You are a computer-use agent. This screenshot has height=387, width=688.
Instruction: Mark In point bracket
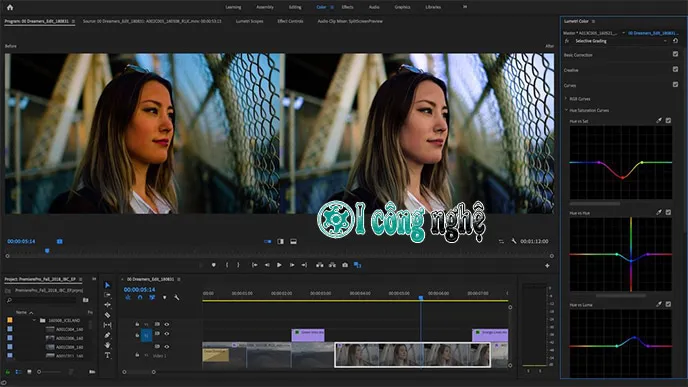point(227,265)
